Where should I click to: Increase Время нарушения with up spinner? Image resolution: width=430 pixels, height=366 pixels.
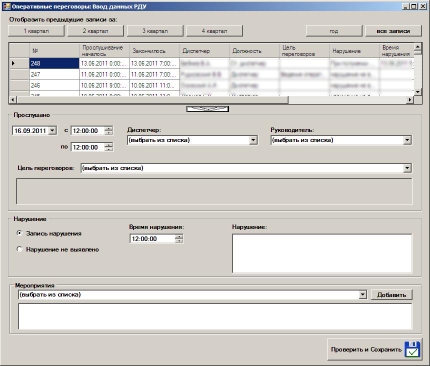[x=179, y=236]
